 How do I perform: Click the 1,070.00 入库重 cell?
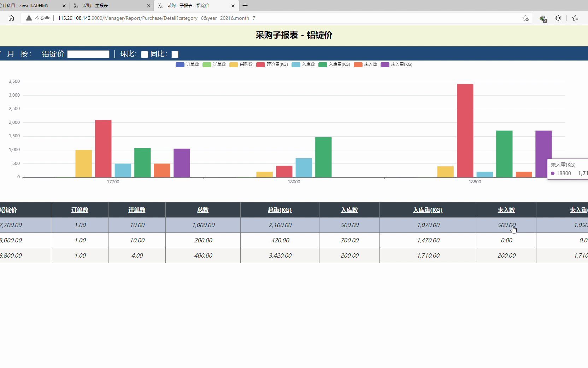pyautogui.click(x=428, y=225)
